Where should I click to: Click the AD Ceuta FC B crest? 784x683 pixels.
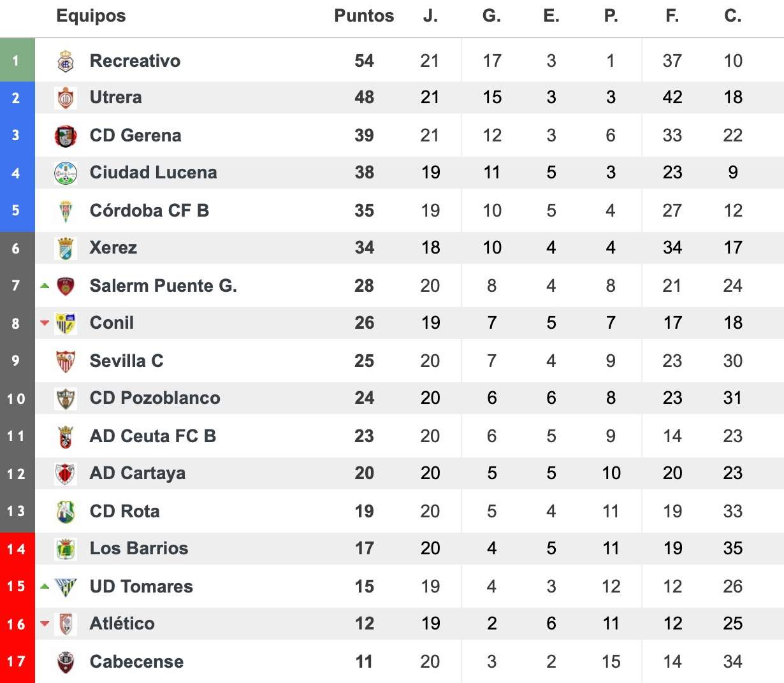(x=66, y=436)
